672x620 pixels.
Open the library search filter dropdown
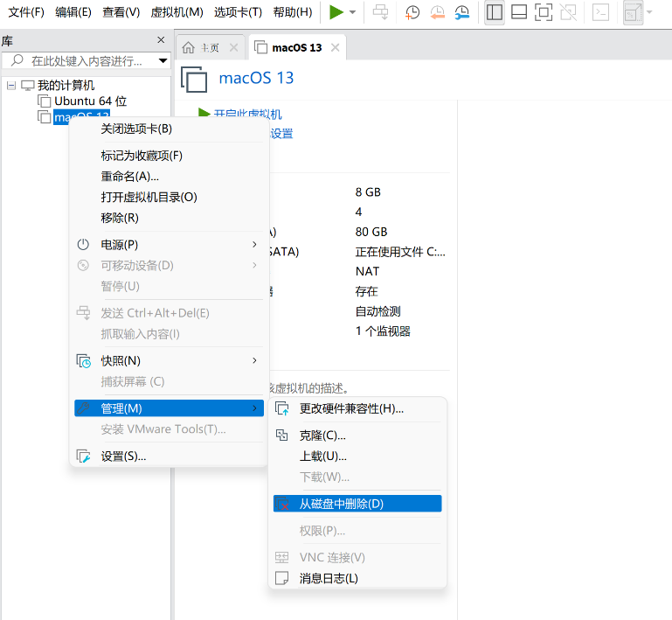(x=163, y=61)
